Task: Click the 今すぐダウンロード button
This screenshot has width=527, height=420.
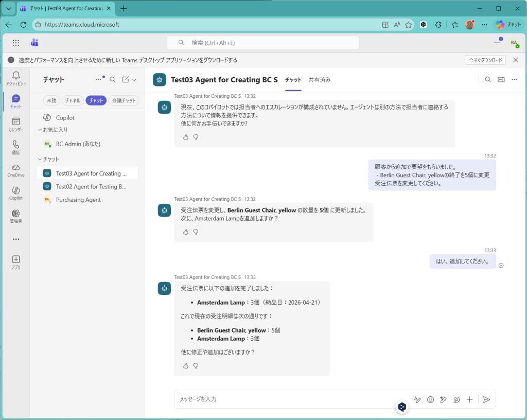Action: coord(485,60)
